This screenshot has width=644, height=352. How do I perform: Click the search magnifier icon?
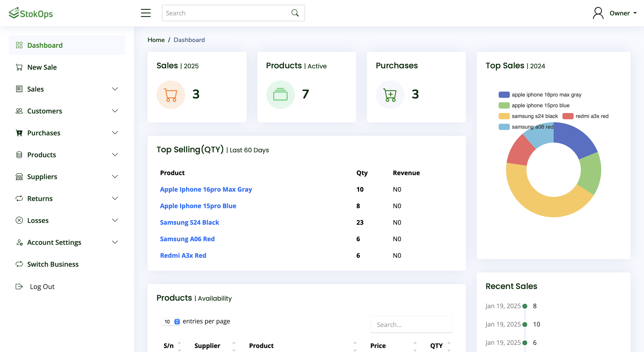pos(295,13)
